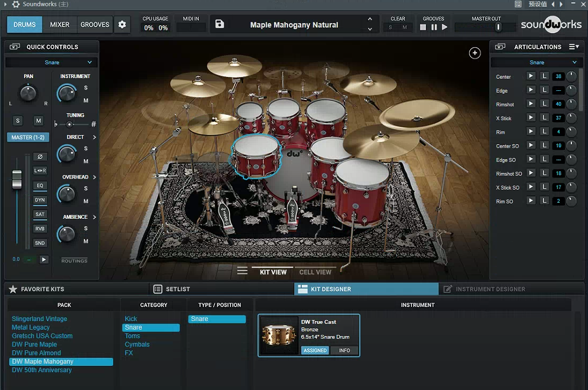The width and height of the screenshot is (588, 390).
Task: Go to next preset with right arrow
Action: (x=561, y=4)
